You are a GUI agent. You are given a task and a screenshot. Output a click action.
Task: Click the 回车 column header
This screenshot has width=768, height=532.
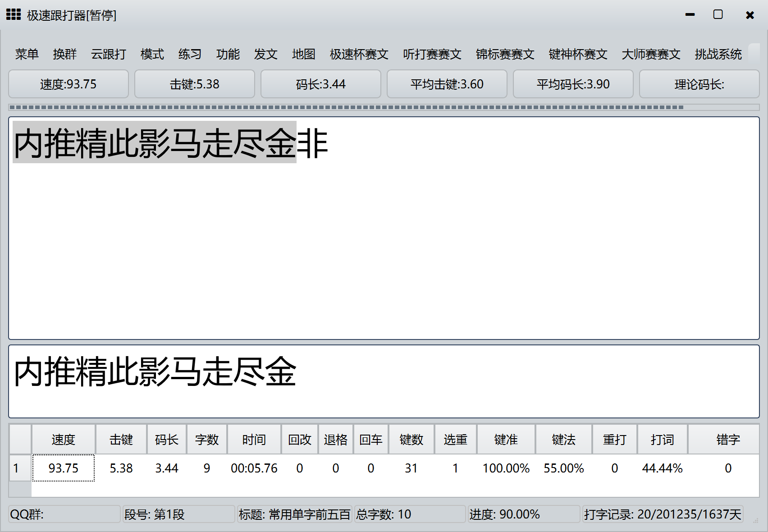[x=371, y=439]
